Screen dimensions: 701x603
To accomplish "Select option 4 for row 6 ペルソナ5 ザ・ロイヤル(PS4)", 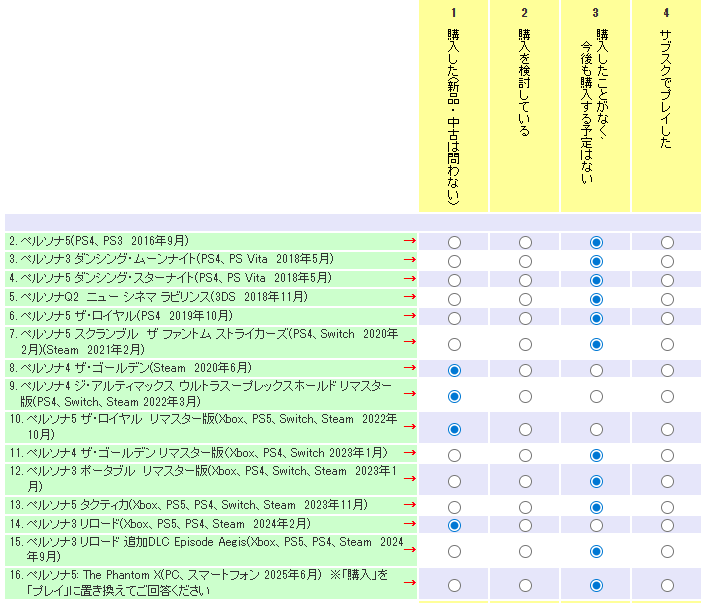I will point(667,318).
